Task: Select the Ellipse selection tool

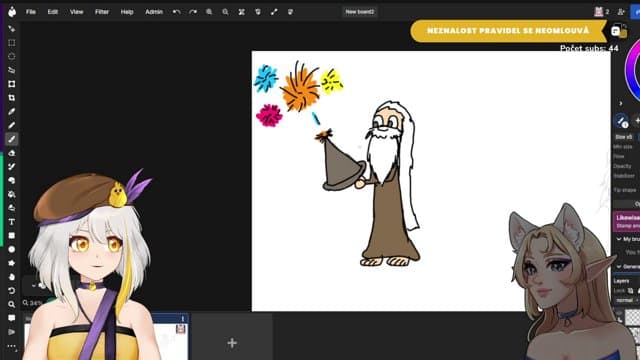Action: 12,56
